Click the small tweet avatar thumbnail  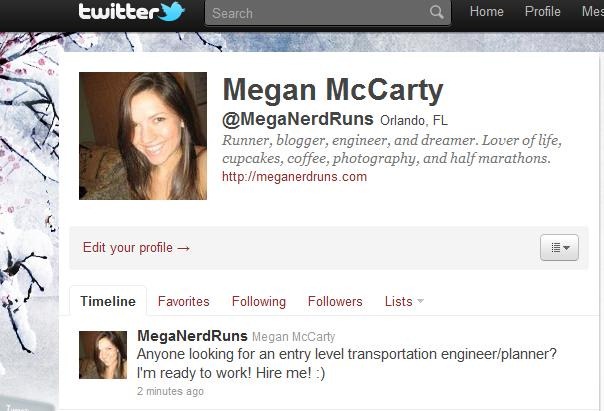point(103,355)
